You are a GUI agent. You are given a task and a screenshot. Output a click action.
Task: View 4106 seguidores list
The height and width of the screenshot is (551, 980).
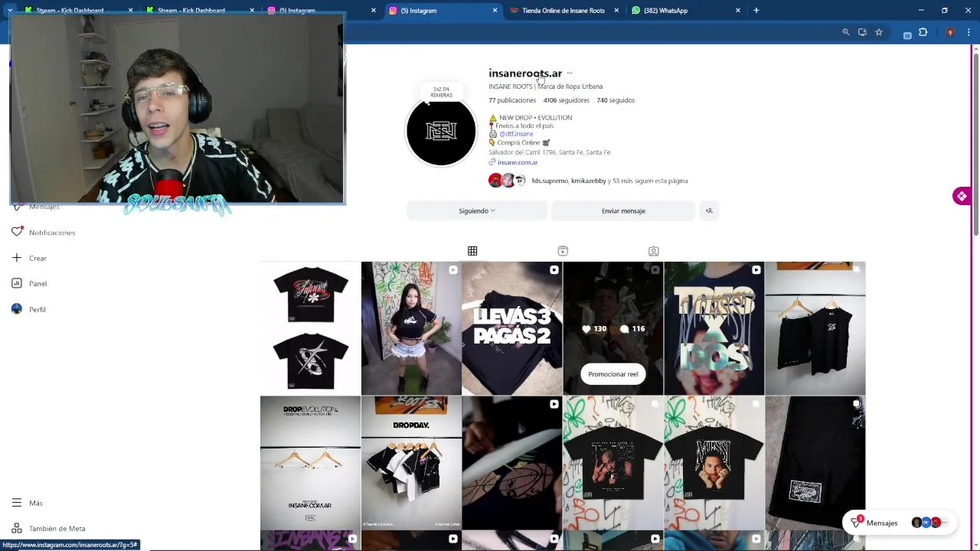point(567,100)
